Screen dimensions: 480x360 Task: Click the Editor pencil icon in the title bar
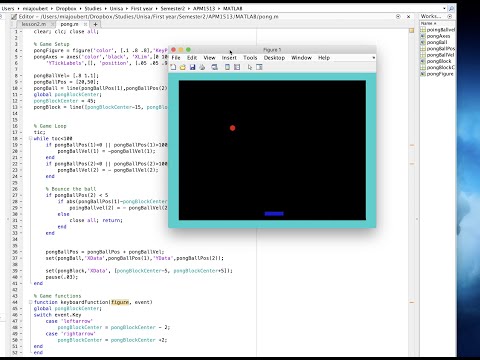coord(14,17)
